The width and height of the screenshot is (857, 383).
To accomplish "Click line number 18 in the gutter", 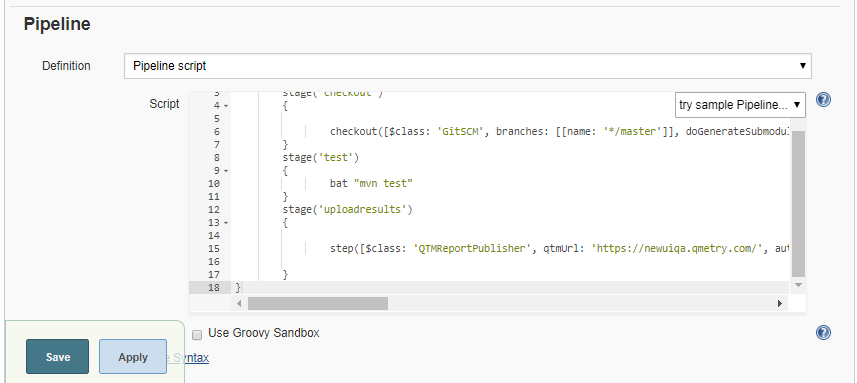I will pos(214,287).
